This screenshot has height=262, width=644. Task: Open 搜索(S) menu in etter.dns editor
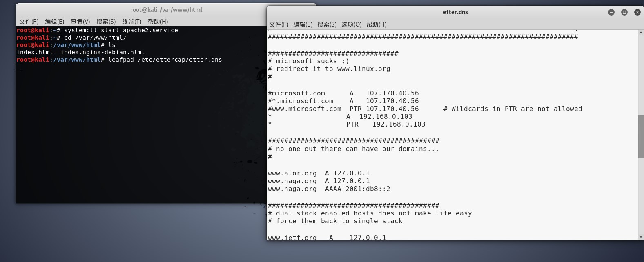[327, 24]
